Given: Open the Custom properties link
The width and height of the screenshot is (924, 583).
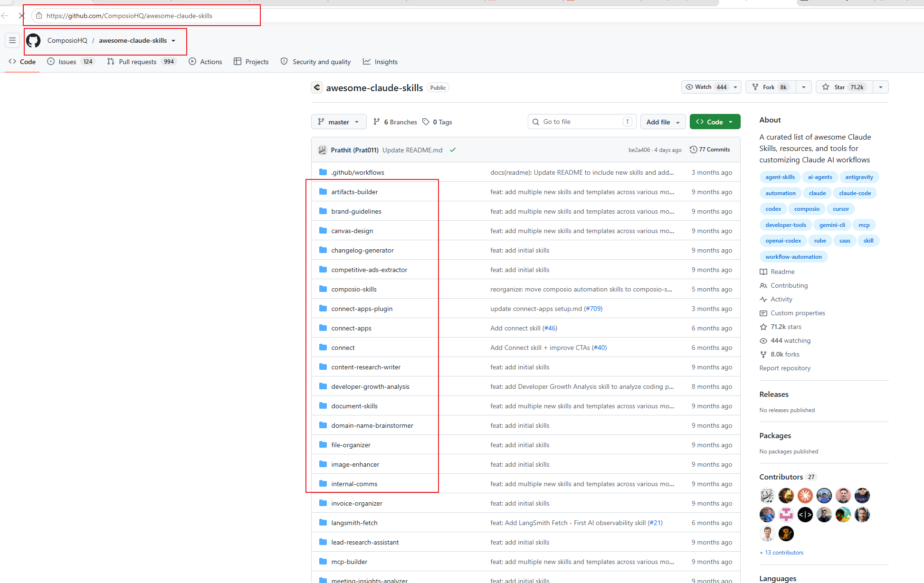Looking at the screenshot, I should click(792, 313).
